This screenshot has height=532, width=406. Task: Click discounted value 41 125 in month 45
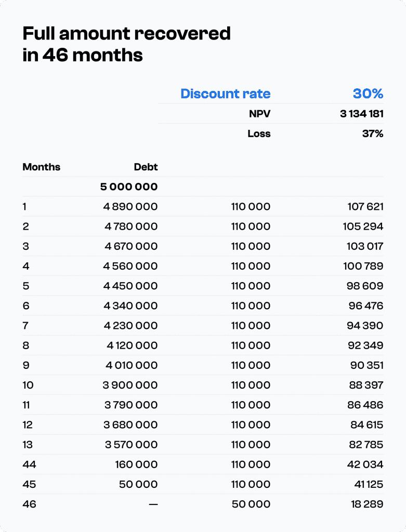point(369,484)
